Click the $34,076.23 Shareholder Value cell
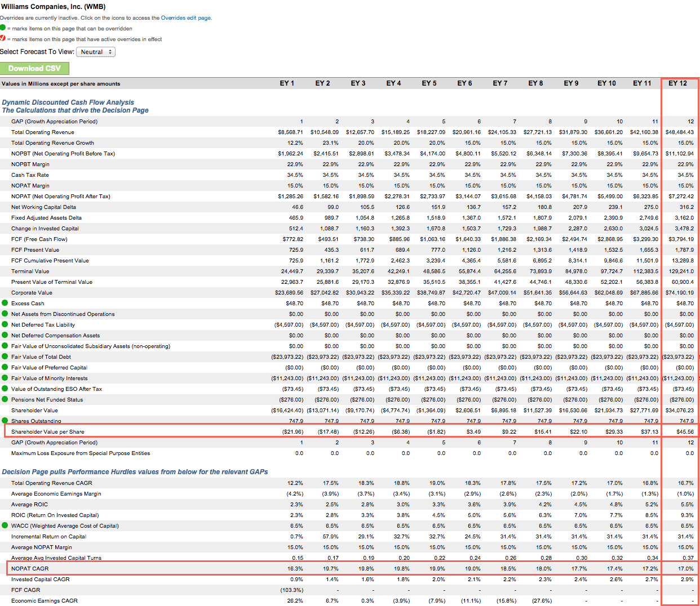The width and height of the screenshot is (700, 606). (x=680, y=411)
